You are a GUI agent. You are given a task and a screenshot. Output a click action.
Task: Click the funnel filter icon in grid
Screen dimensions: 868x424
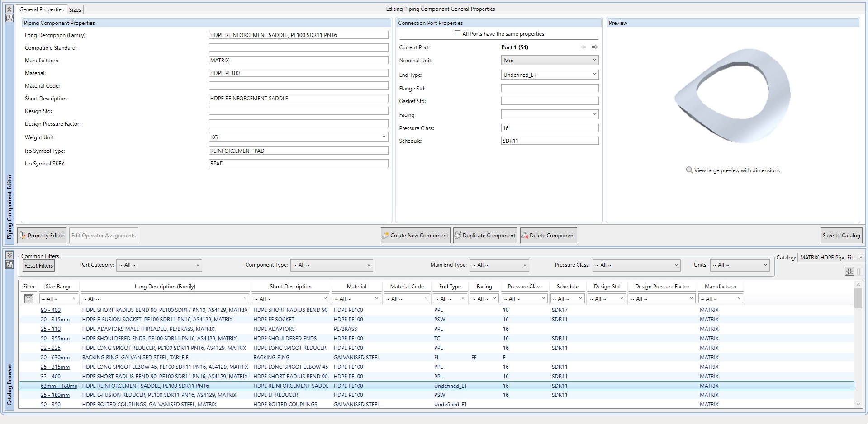[x=28, y=298]
